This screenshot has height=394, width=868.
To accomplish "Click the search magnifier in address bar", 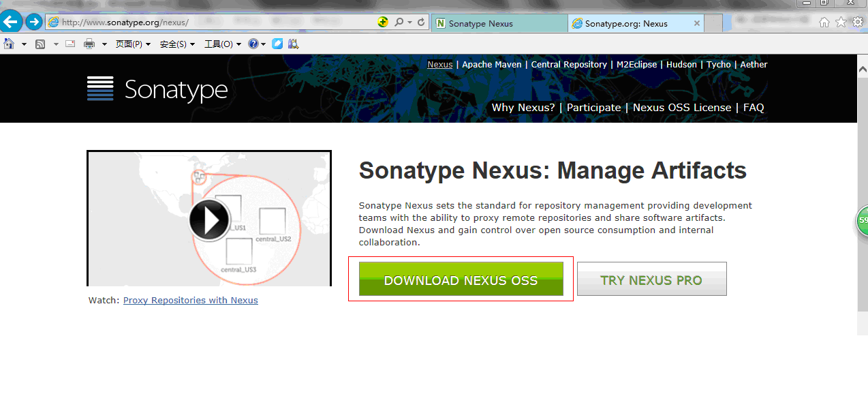I will [399, 22].
